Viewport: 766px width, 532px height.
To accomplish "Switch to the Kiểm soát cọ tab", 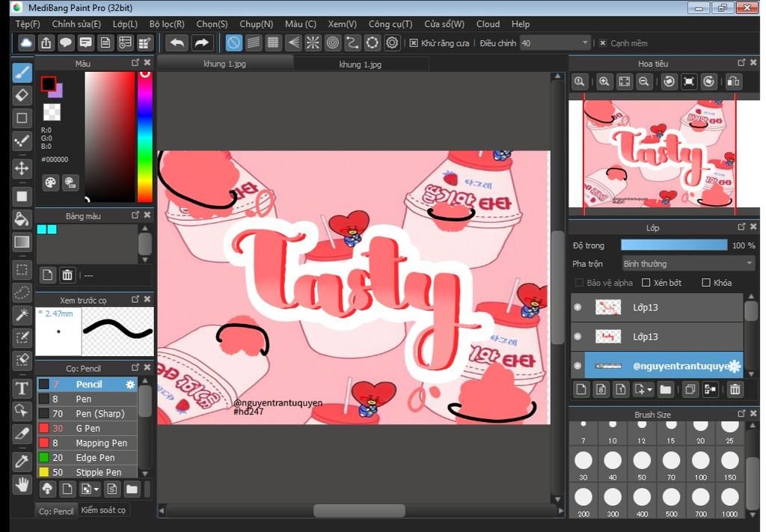I will tap(103, 510).
